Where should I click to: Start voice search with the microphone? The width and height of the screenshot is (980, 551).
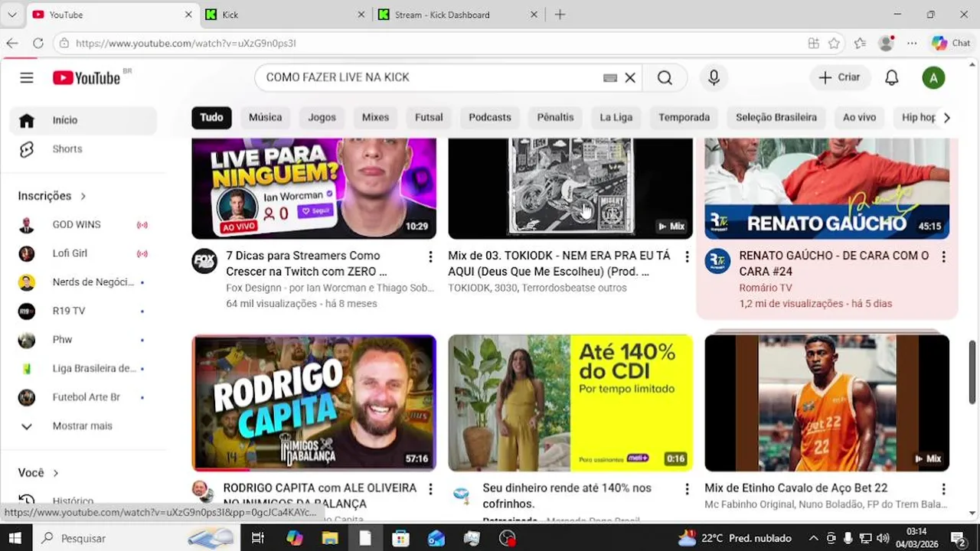tap(714, 77)
